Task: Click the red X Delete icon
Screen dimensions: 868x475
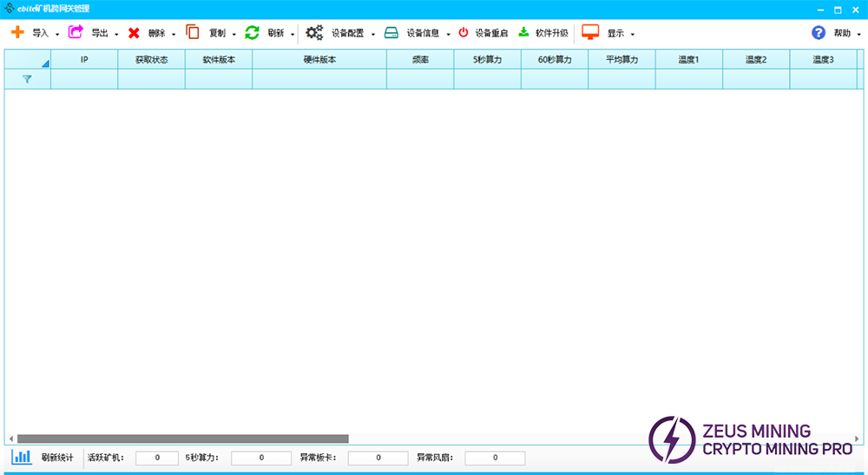Action: pyautogui.click(x=134, y=33)
